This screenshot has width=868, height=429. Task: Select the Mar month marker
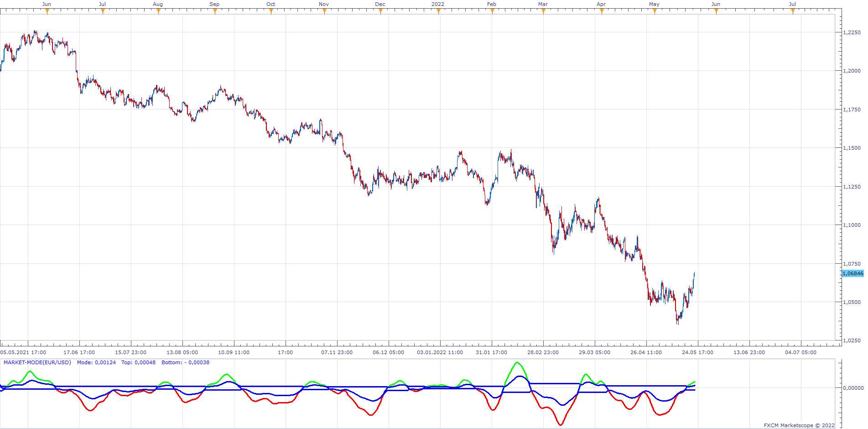pyautogui.click(x=543, y=11)
